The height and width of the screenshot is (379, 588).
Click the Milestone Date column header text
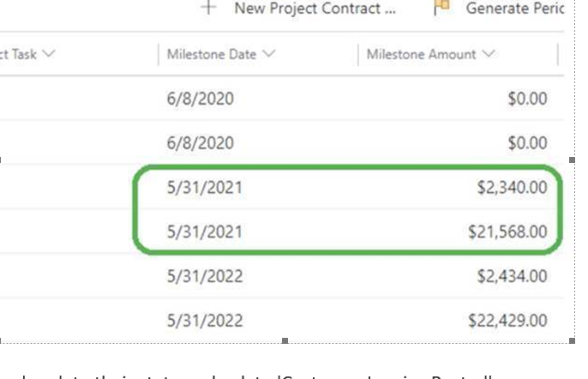tap(211, 54)
